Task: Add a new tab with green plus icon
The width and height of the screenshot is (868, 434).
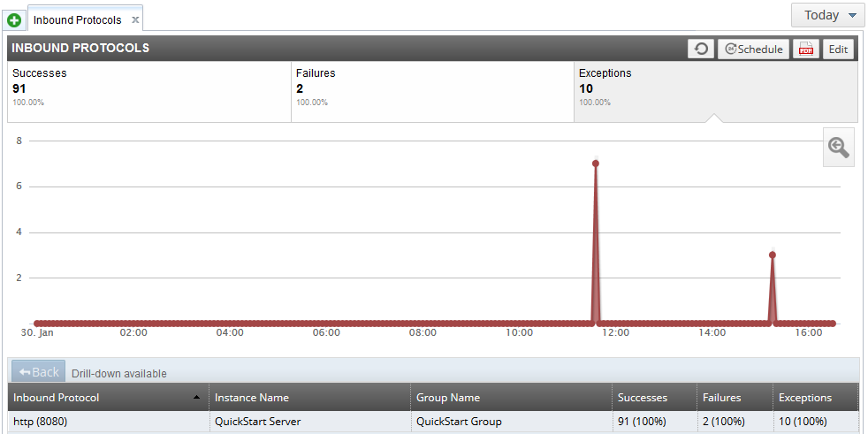Action: tap(14, 21)
